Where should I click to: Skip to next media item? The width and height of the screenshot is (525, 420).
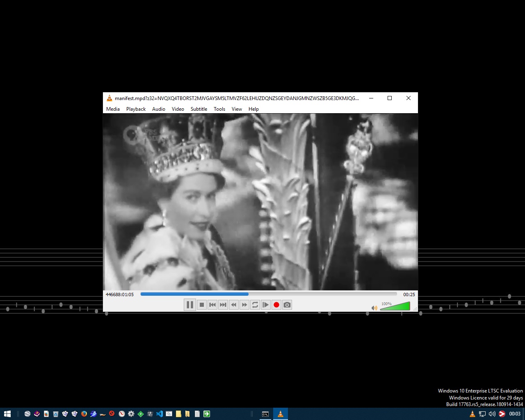(223, 305)
